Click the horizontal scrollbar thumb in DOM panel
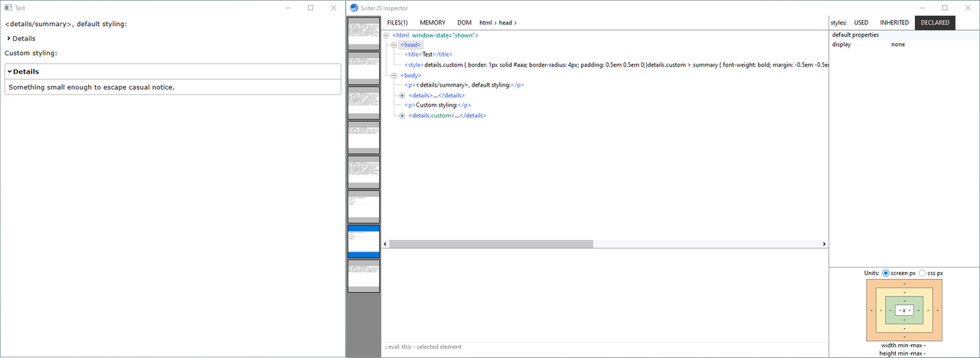980x358 pixels. pyautogui.click(x=491, y=244)
